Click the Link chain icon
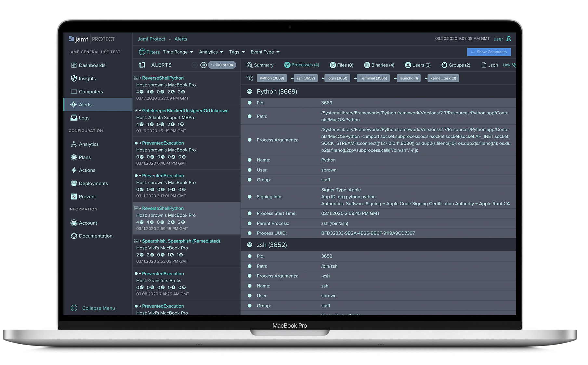This screenshot has height=365, width=588. [x=514, y=65]
